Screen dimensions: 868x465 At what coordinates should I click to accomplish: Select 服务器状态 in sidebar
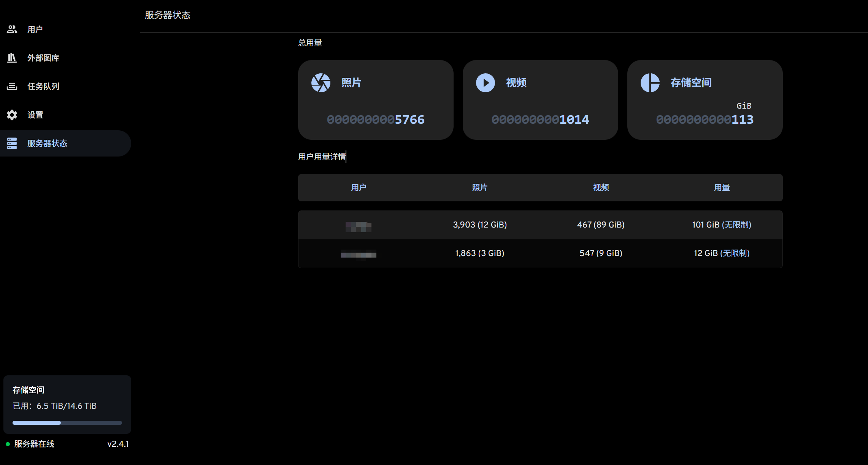47,143
